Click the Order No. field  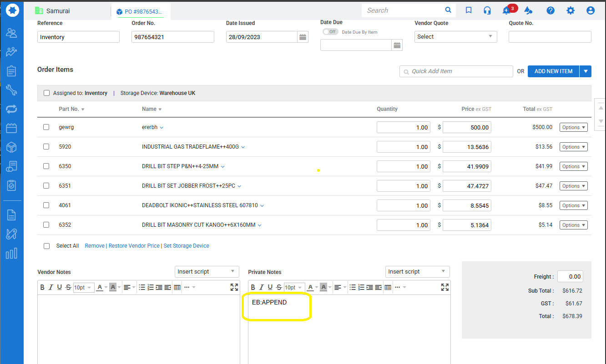[x=173, y=37]
